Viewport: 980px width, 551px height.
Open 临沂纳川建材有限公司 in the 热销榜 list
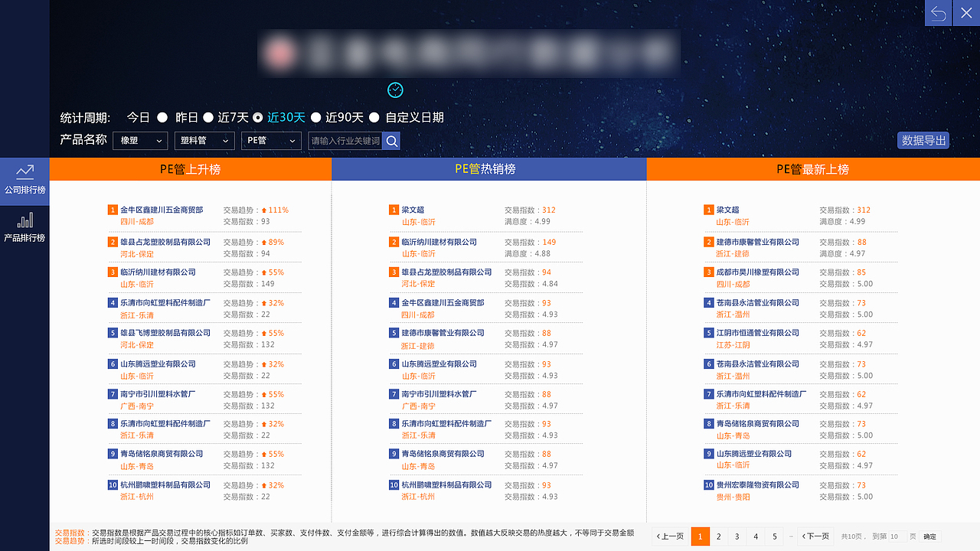pos(439,242)
